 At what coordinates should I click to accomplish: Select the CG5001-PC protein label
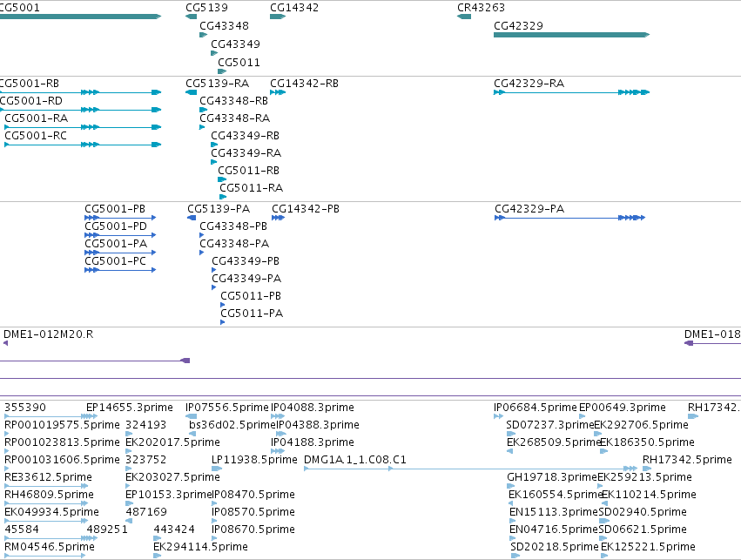pos(115,261)
